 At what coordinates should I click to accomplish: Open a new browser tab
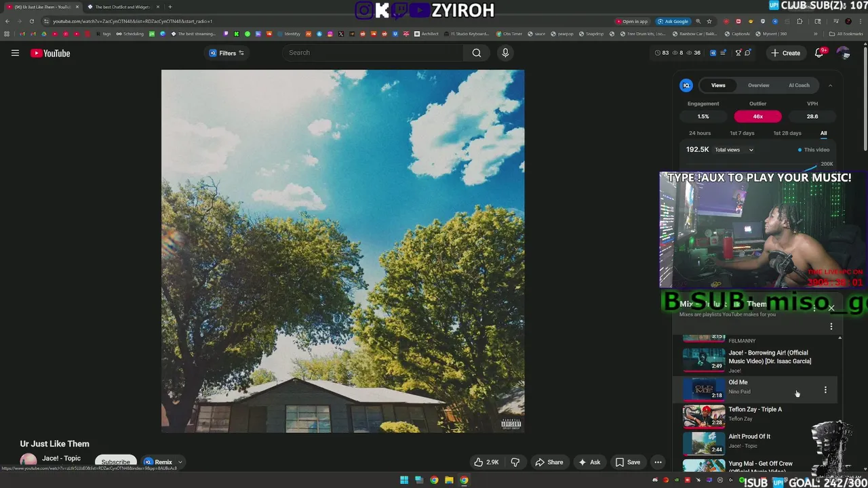170,7
